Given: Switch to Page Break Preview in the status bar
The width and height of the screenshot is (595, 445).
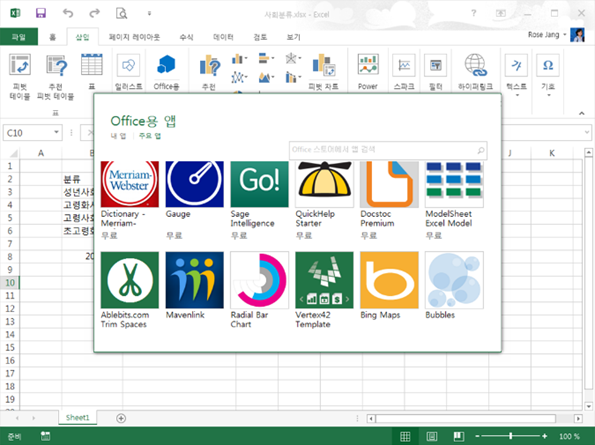Looking at the screenshot, I should click(x=459, y=437).
